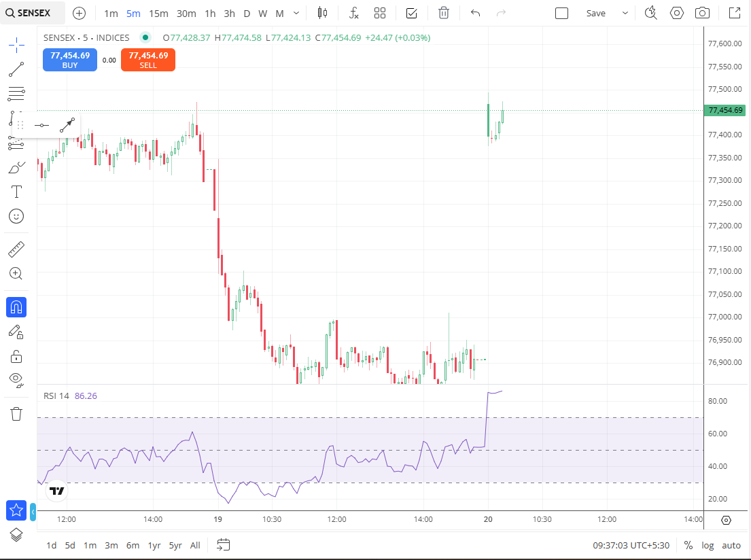This screenshot has height=560, width=751.
Task: Switch to 30m interval
Action: (x=186, y=14)
